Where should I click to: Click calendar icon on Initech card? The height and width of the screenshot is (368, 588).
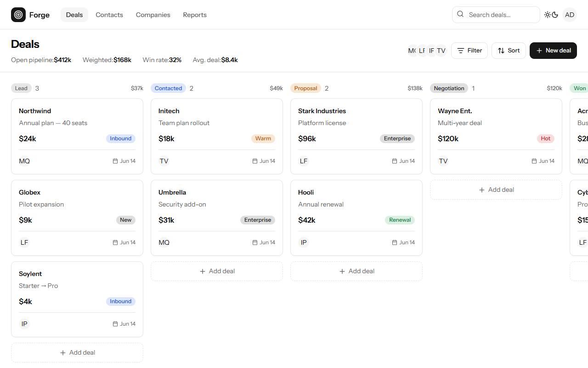pos(255,161)
